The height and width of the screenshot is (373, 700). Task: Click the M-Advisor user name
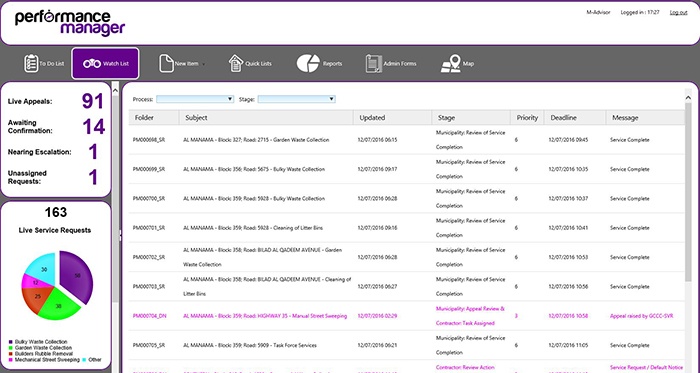(598, 12)
